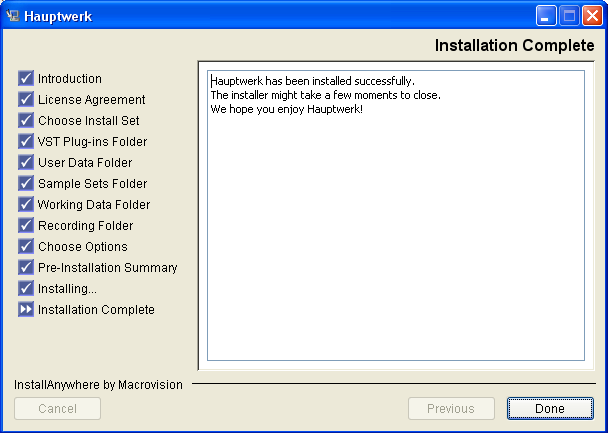The width and height of the screenshot is (608, 433).
Task: Click the Pre-Installation Summary step checkmark
Action: (26, 267)
